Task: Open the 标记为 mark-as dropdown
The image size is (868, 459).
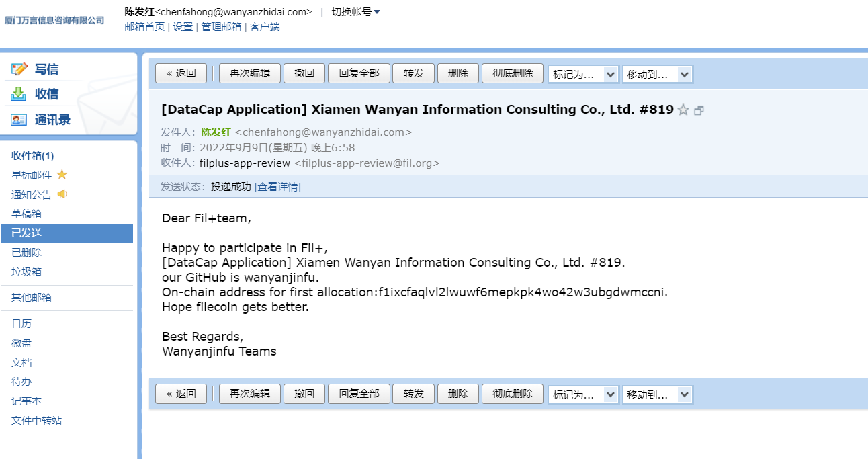Action: [x=582, y=74]
